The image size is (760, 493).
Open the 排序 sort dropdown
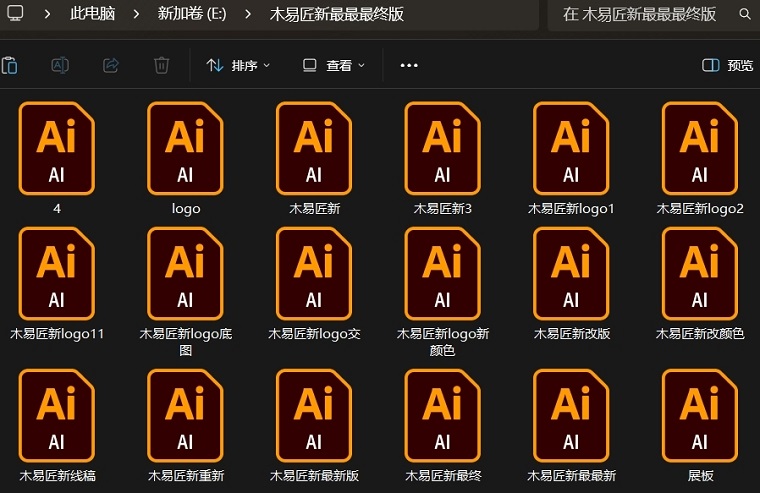(x=238, y=65)
